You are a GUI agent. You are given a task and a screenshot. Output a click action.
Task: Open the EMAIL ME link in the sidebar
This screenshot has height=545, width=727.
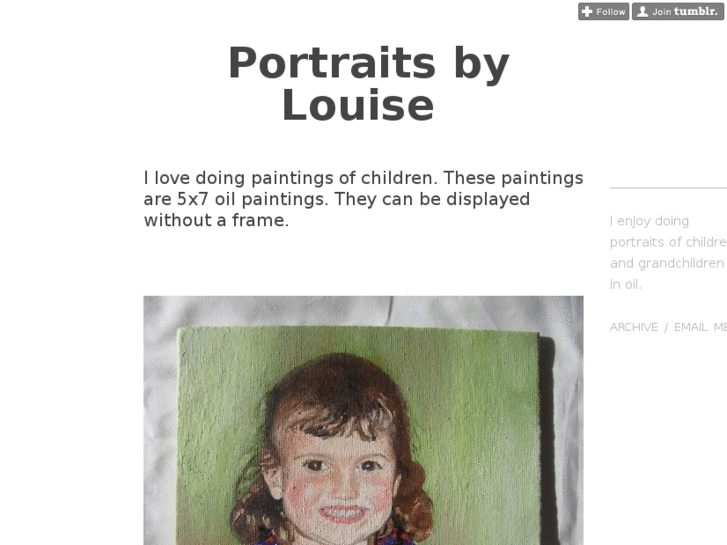(700, 327)
